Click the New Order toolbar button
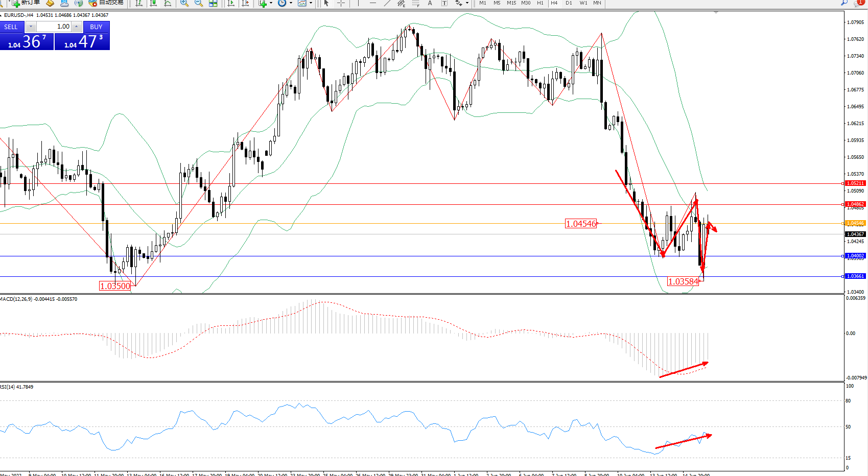This screenshot has width=868, height=476. pyautogui.click(x=26, y=3)
